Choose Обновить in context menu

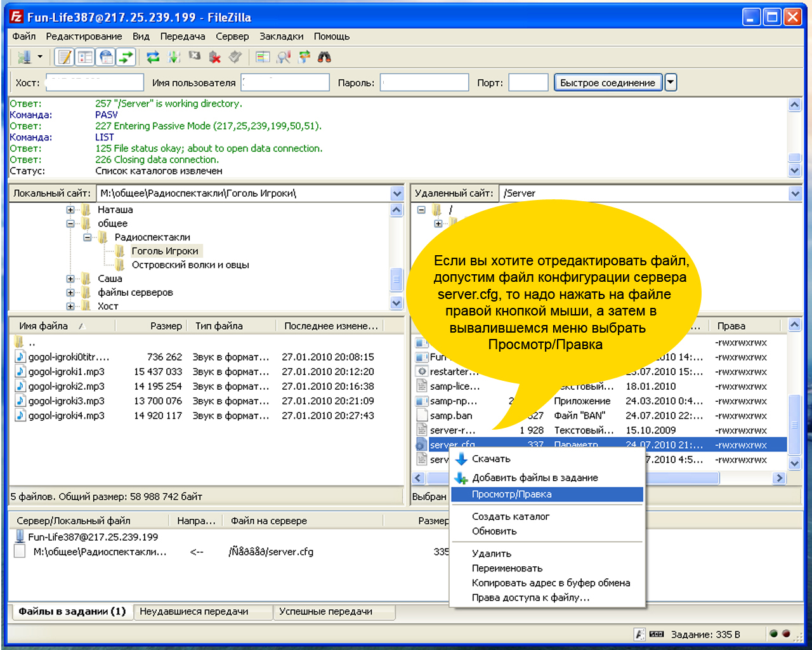pyautogui.click(x=547, y=531)
